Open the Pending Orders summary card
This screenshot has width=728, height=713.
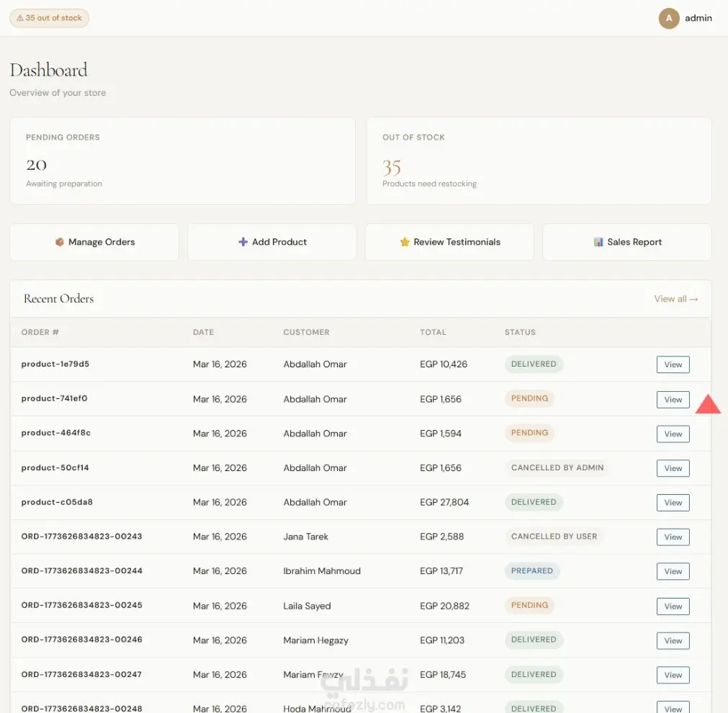182,161
